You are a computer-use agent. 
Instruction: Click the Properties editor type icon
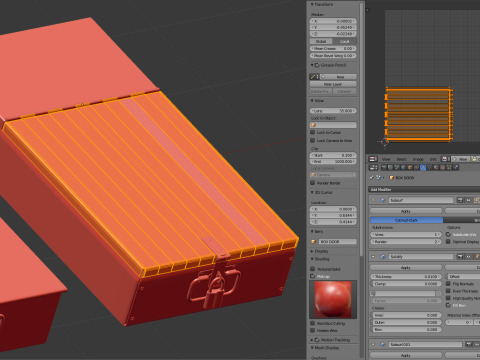click(373, 167)
